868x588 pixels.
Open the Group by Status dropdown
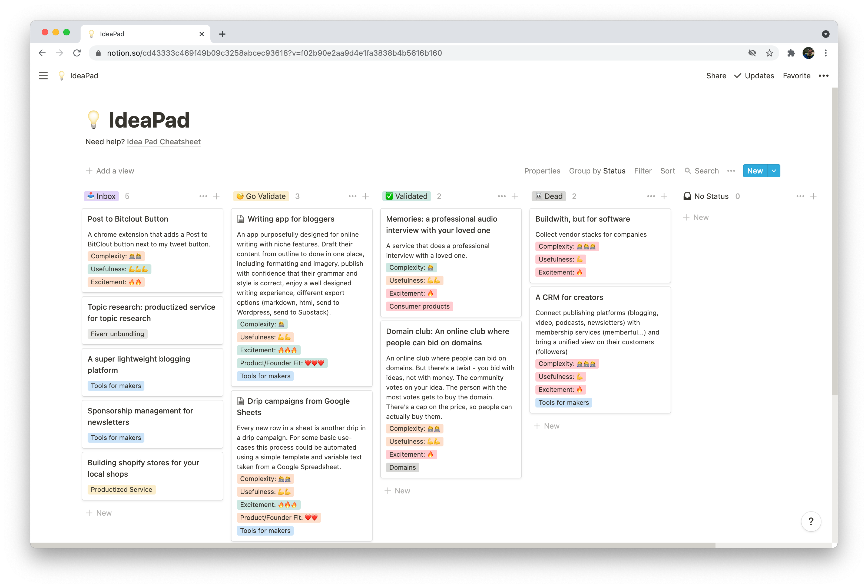(597, 171)
